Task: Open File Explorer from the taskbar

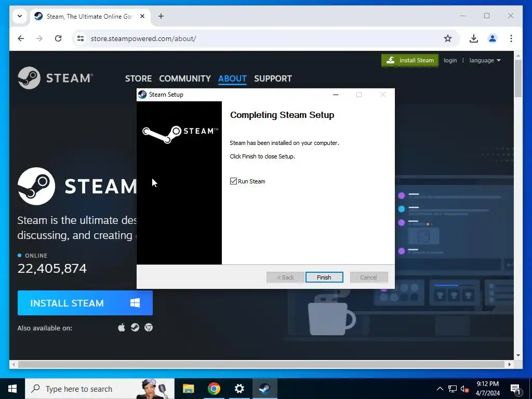Action: click(x=188, y=389)
